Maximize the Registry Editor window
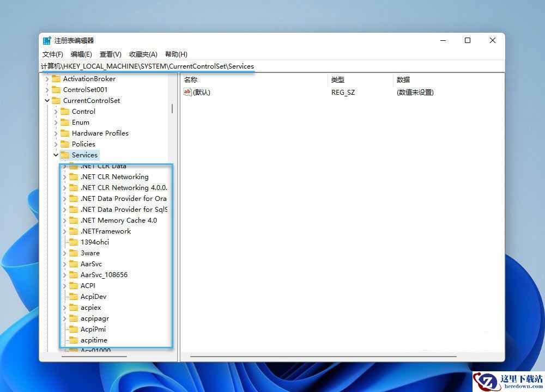 coord(468,41)
